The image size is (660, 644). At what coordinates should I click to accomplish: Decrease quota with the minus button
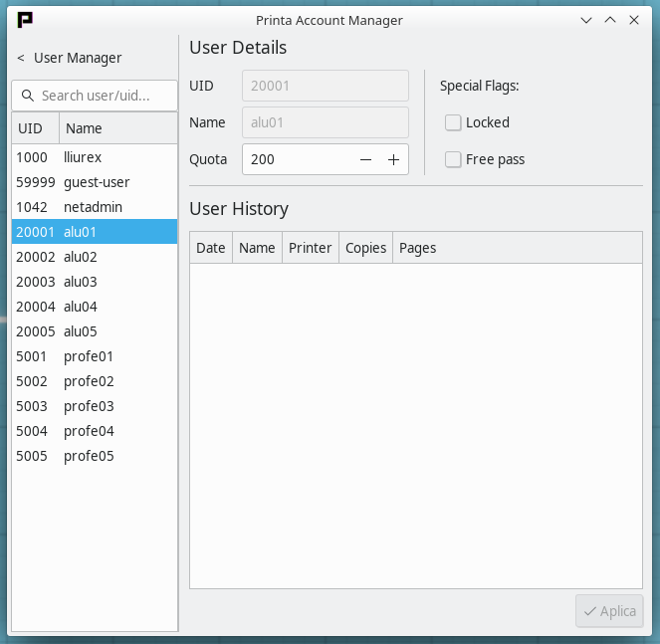click(366, 159)
